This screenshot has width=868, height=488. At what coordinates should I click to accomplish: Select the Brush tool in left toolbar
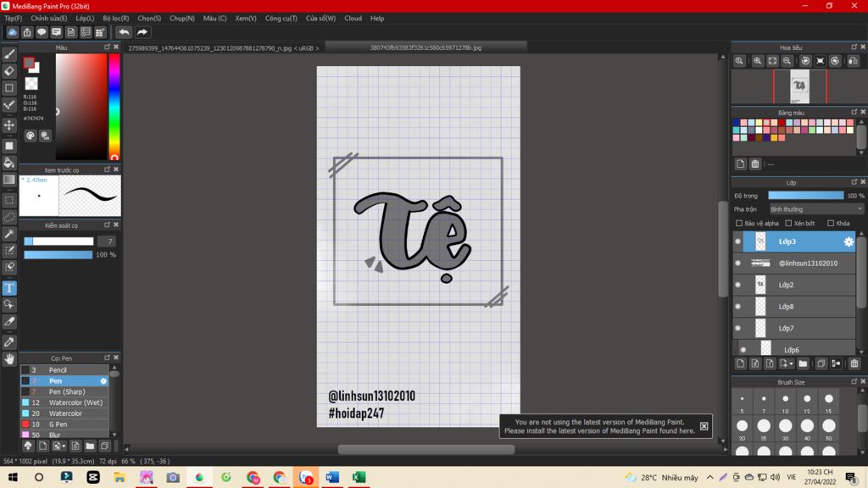[x=9, y=54]
